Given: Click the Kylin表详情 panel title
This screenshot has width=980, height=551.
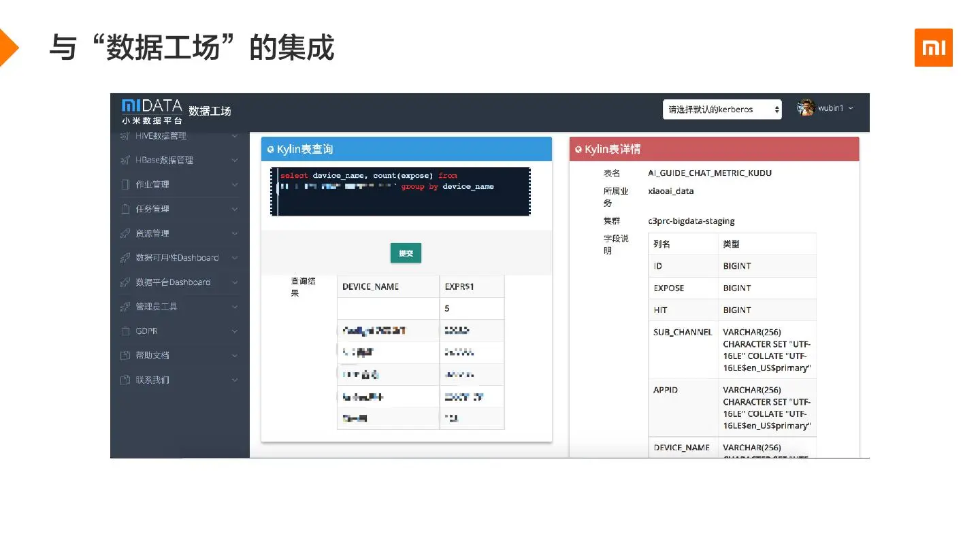Looking at the screenshot, I should click(x=612, y=149).
